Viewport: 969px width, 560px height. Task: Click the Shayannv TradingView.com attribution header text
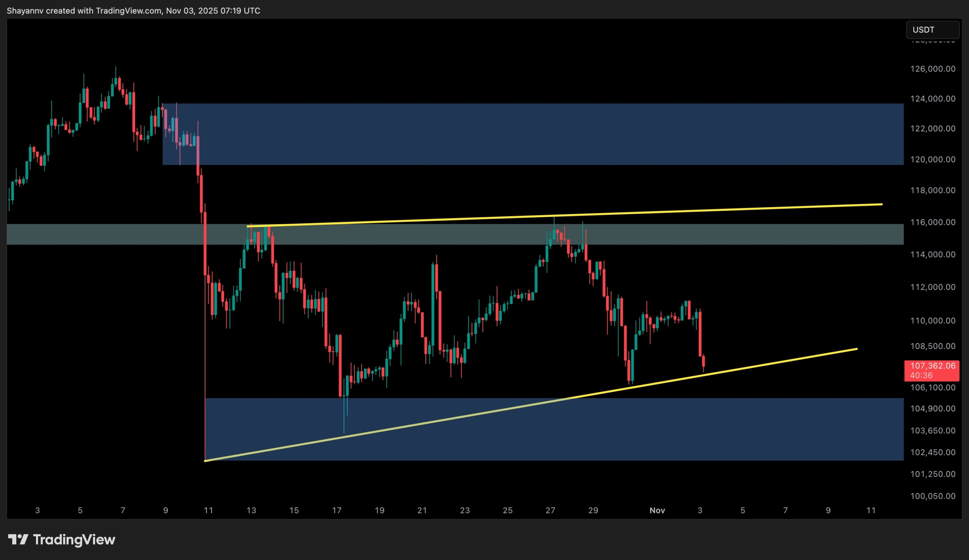pyautogui.click(x=134, y=11)
